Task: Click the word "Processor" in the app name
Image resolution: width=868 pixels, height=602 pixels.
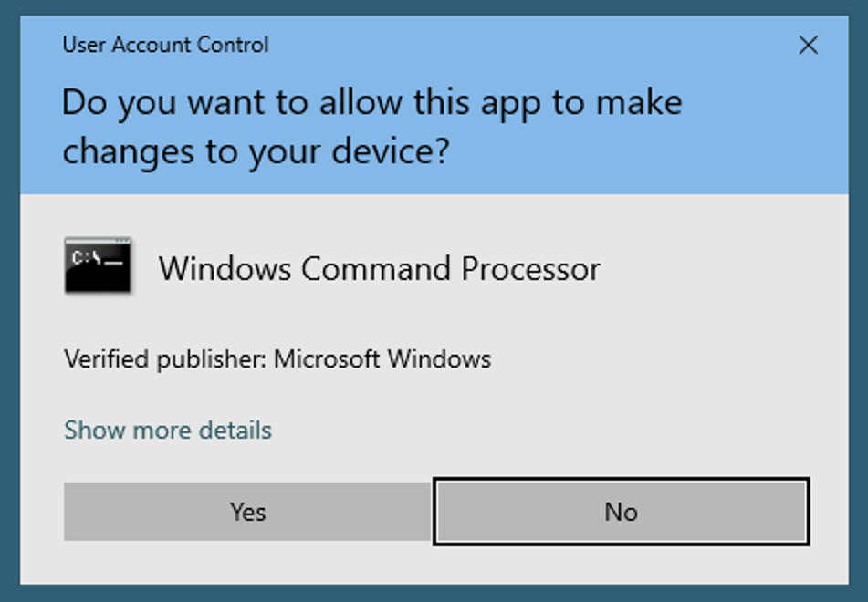Action: (530, 269)
